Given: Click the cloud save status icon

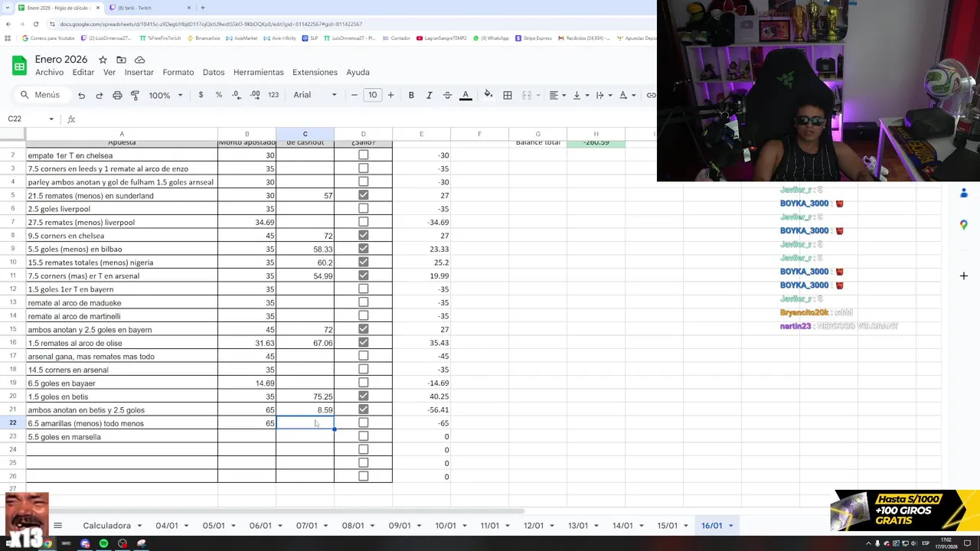Looking at the screenshot, I should tap(139, 60).
